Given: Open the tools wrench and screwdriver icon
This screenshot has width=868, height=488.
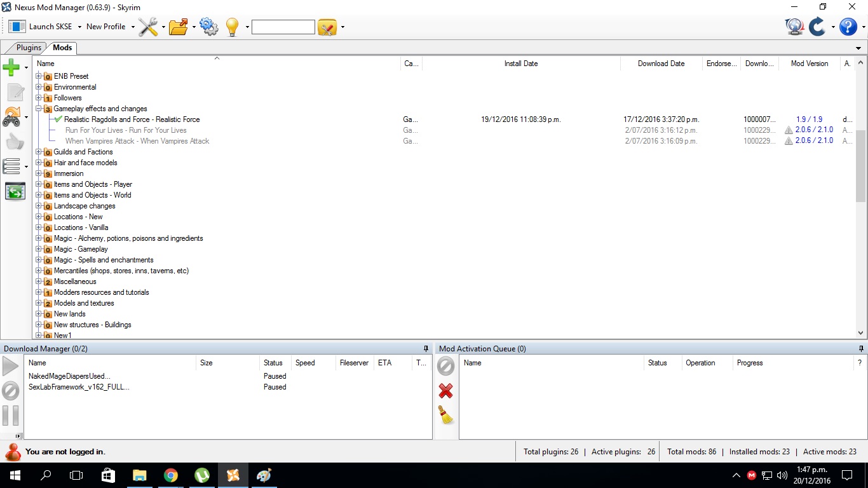Looking at the screenshot, I should (x=148, y=27).
